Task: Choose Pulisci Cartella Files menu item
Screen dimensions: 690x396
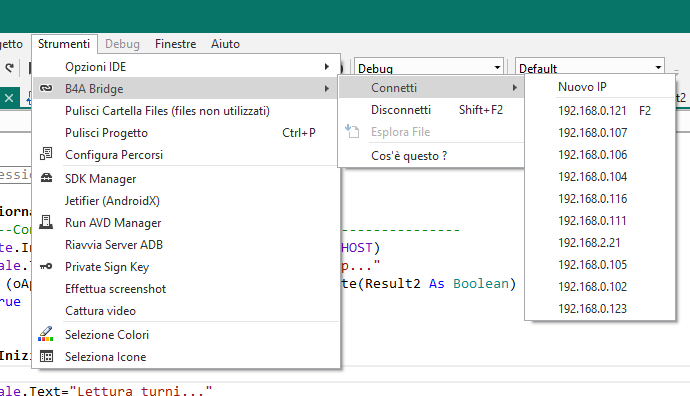Action: (x=186, y=110)
